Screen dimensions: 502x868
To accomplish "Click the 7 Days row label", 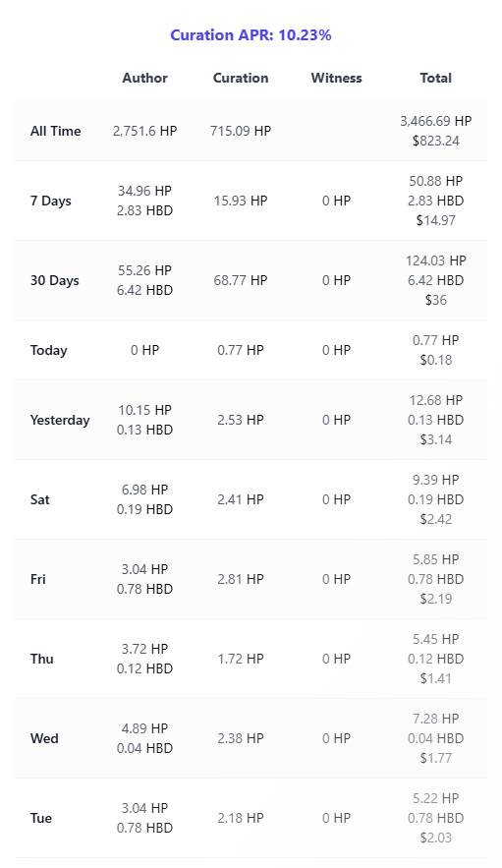I will pyautogui.click(x=51, y=201).
